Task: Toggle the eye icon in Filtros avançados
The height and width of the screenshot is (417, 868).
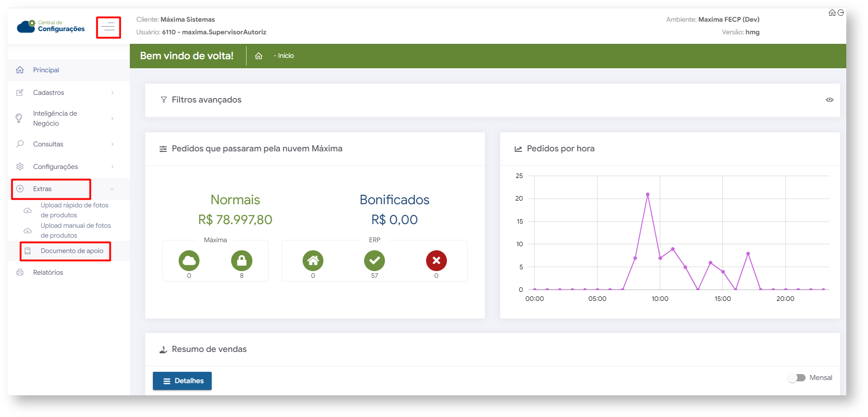Action: click(x=830, y=100)
